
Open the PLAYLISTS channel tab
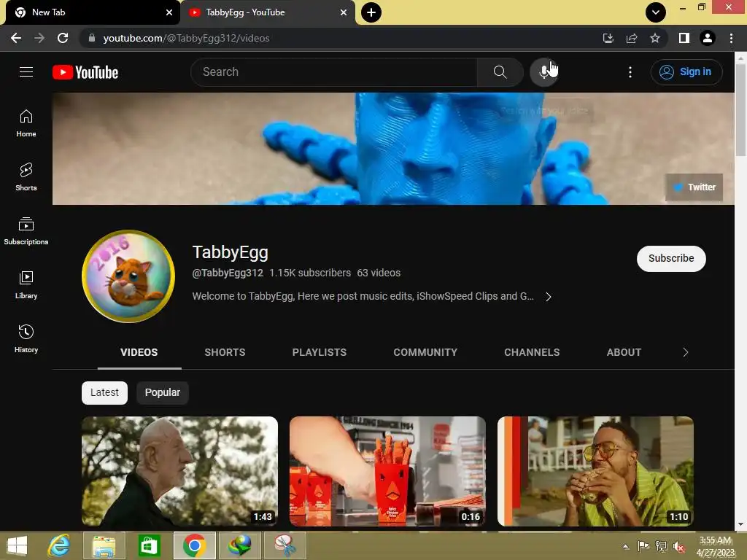click(320, 352)
